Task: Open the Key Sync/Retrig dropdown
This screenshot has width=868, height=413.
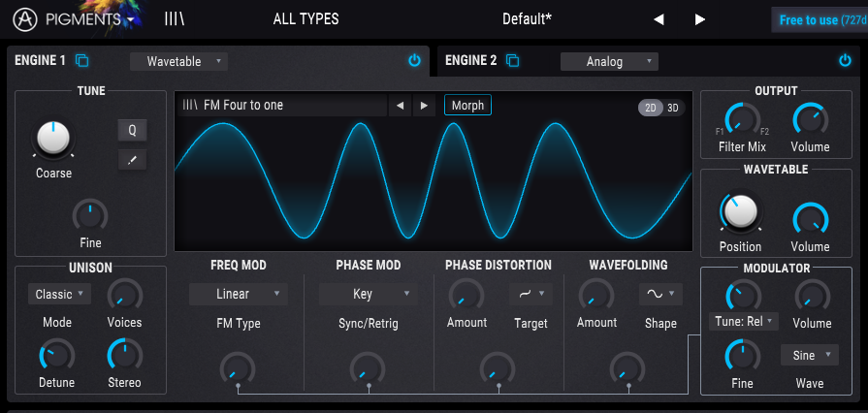Action: point(369,294)
